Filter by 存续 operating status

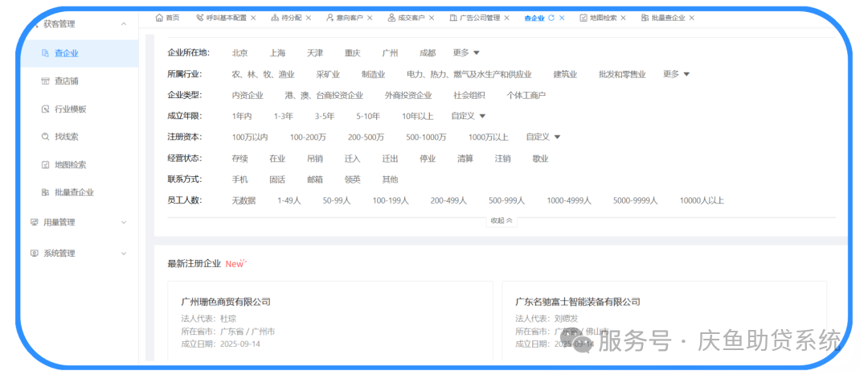pyautogui.click(x=240, y=159)
